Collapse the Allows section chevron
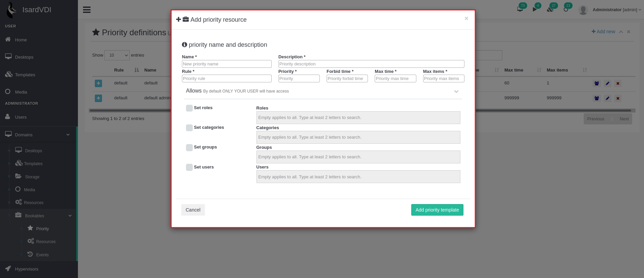644x278 pixels. 456,92
